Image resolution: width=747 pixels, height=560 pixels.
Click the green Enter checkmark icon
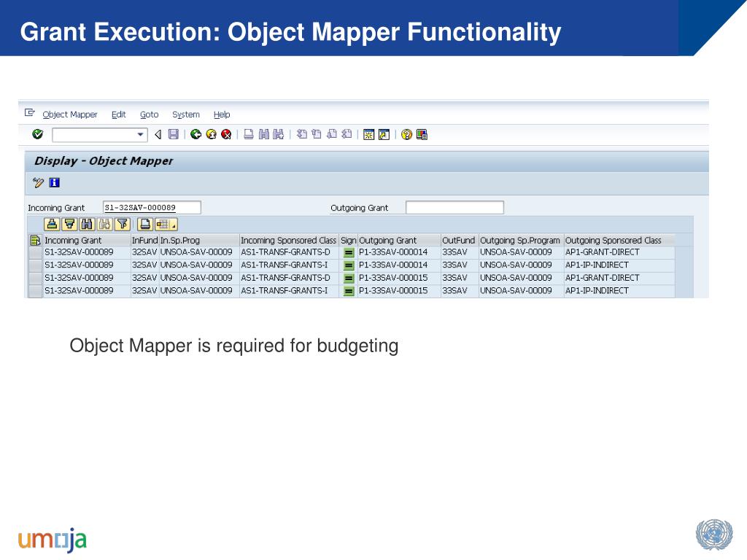(x=38, y=134)
